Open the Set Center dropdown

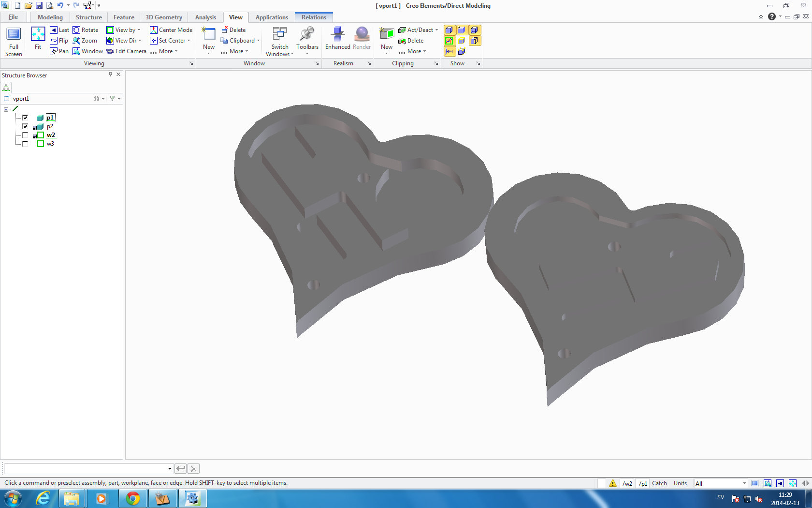pos(170,41)
